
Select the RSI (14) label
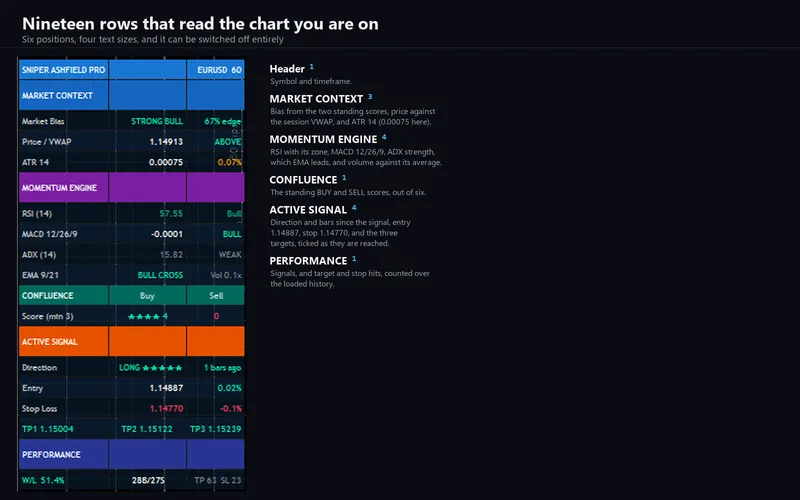[x=37, y=214]
